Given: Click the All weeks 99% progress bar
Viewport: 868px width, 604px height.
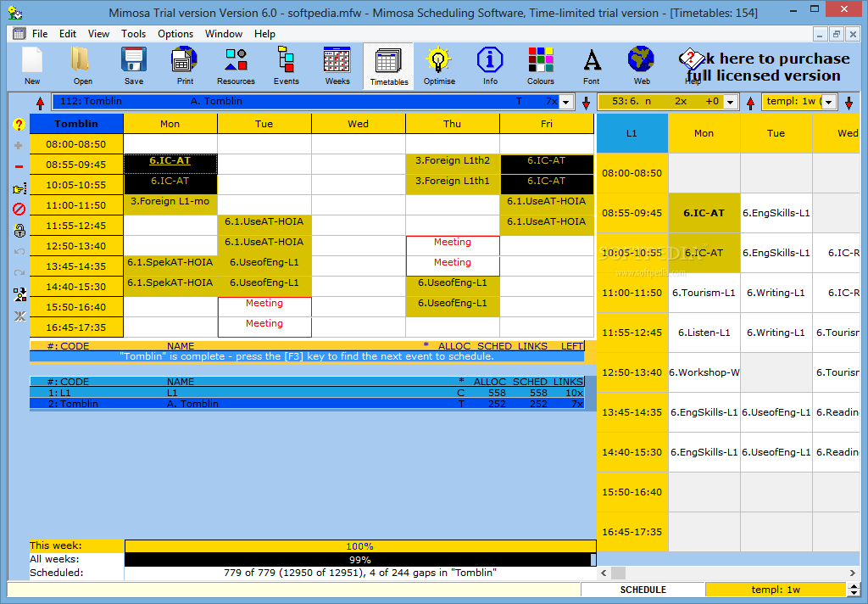Looking at the screenshot, I should (x=359, y=560).
